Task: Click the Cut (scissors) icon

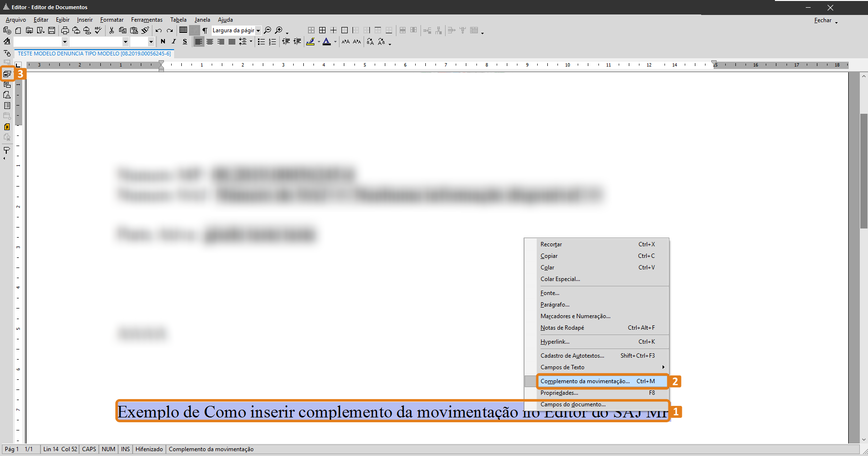Action: click(111, 30)
